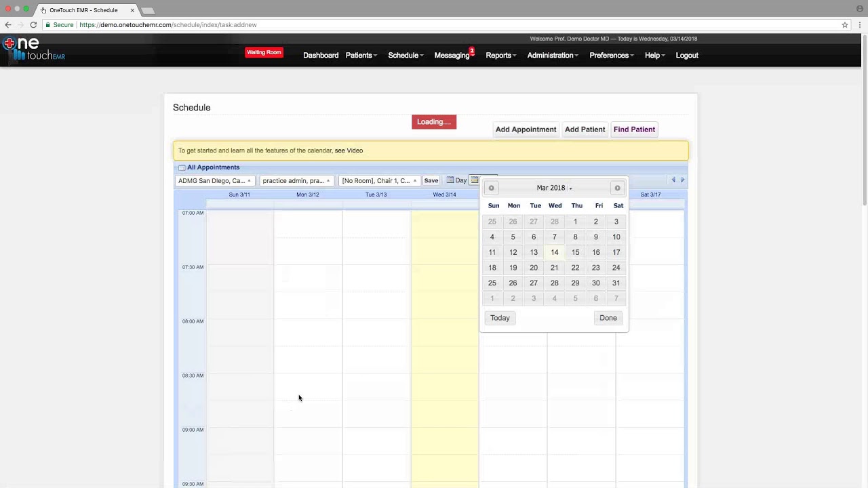Go to next month in date picker

[617, 188]
